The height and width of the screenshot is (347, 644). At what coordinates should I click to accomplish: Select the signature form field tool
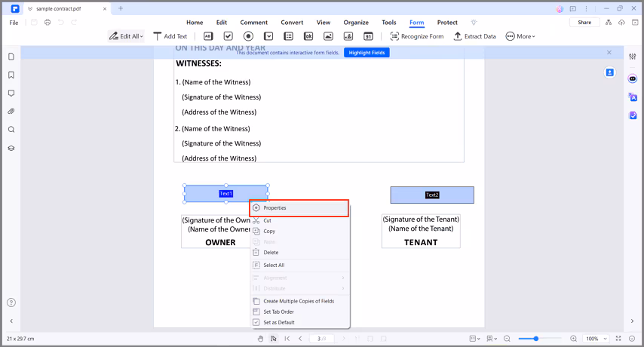point(348,36)
